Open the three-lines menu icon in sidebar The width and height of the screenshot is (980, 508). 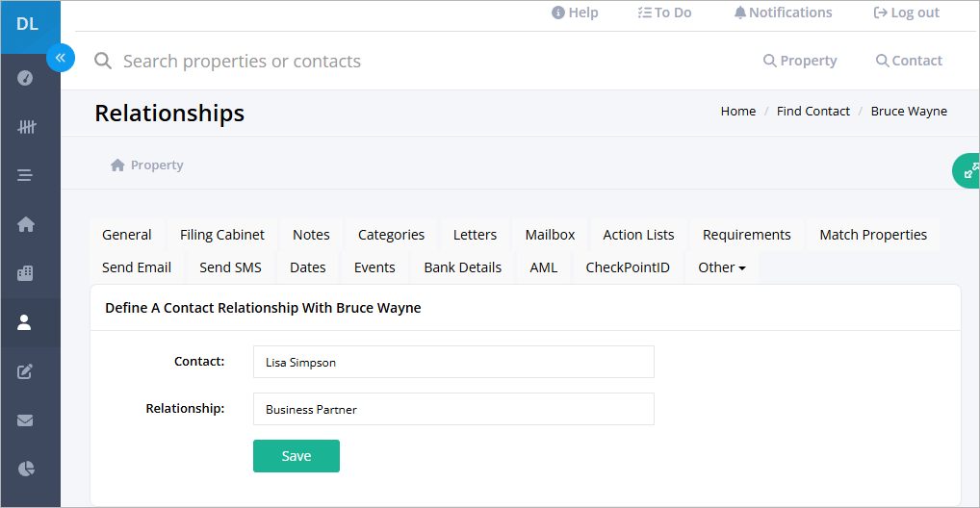tap(25, 175)
